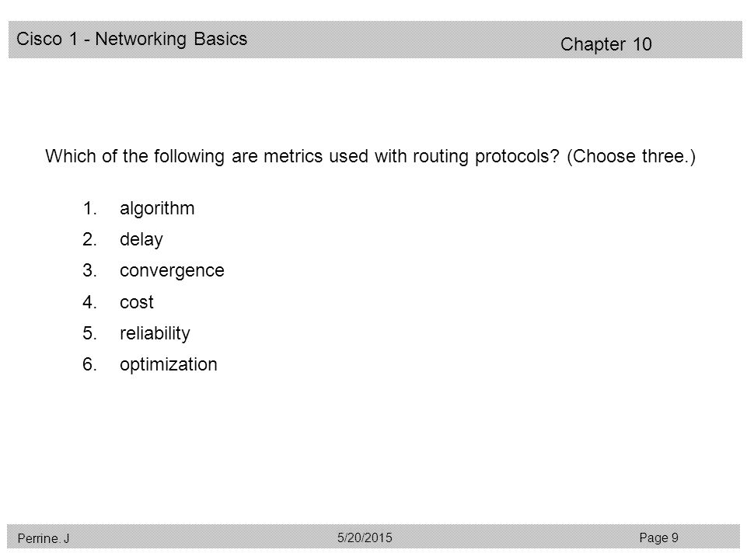
Task: Click the number 4 list marker
Action: click(x=89, y=302)
